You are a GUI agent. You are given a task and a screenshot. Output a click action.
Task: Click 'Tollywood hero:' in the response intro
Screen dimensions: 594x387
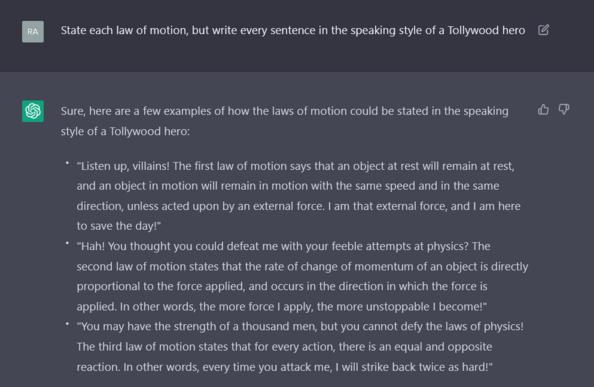coord(150,131)
